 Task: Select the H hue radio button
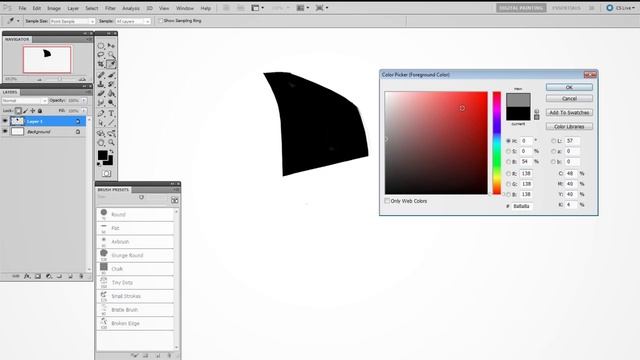509,141
